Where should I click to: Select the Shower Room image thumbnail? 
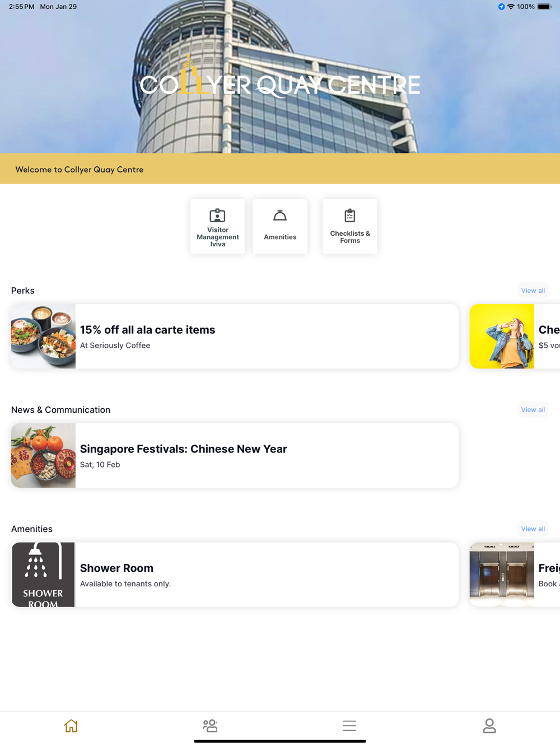[43, 575]
